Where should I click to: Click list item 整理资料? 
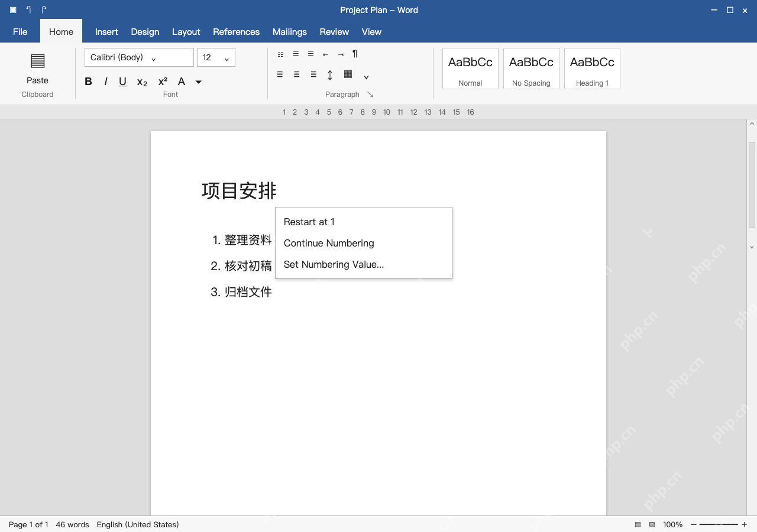pos(248,240)
